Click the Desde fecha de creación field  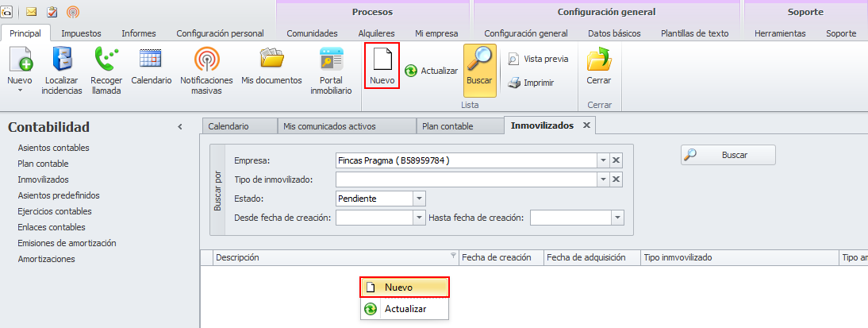pos(374,218)
